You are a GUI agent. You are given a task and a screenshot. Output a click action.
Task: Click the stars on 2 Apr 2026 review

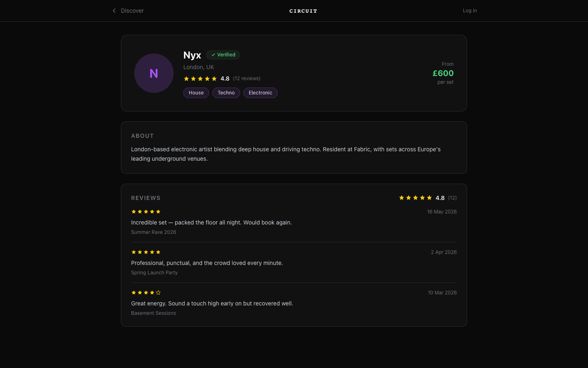pyautogui.click(x=146, y=252)
